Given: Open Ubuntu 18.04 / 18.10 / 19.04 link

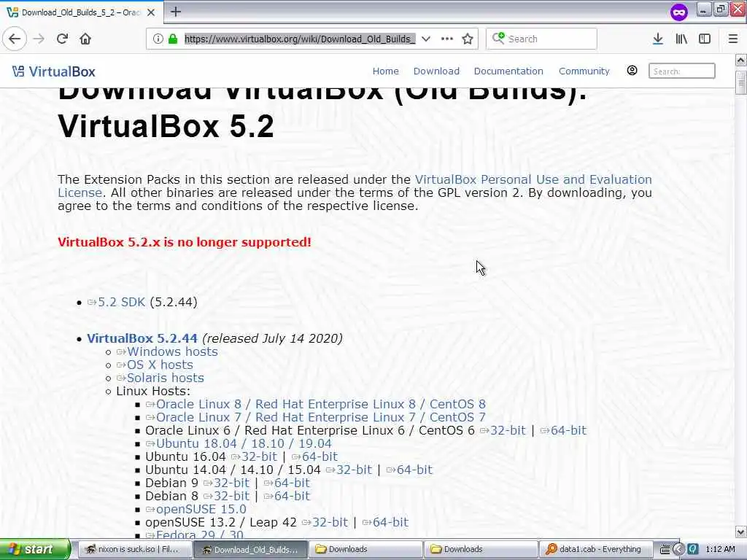Looking at the screenshot, I should (x=239, y=444).
